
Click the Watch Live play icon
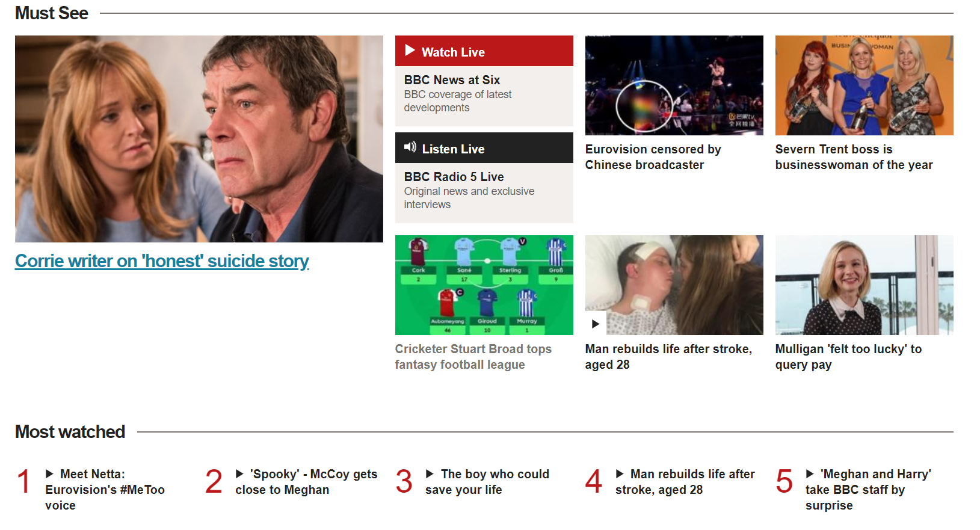click(x=410, y=51)
